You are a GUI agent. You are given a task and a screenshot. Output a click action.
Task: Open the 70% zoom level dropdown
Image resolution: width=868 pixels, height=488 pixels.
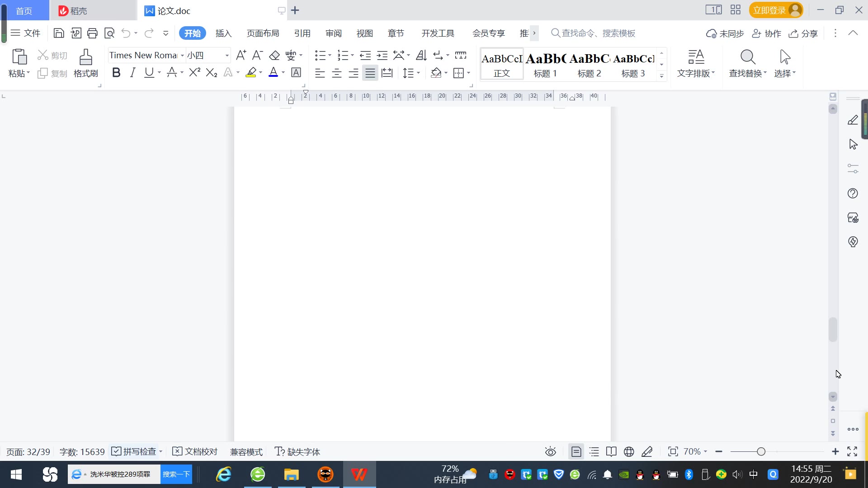click(695, 451)
